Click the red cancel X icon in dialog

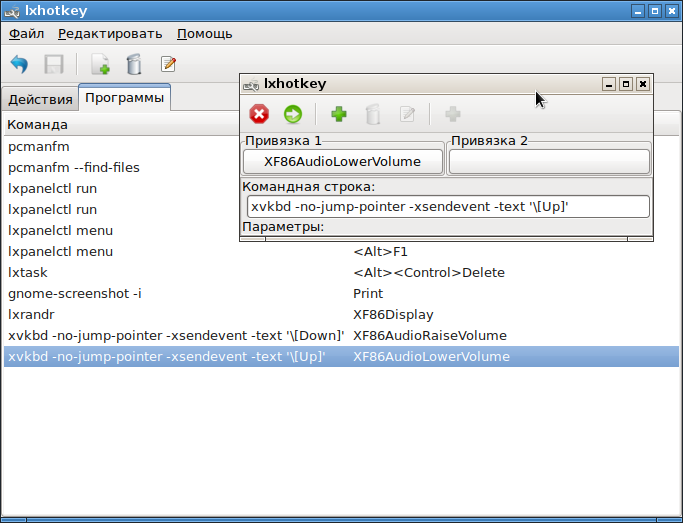259,114
